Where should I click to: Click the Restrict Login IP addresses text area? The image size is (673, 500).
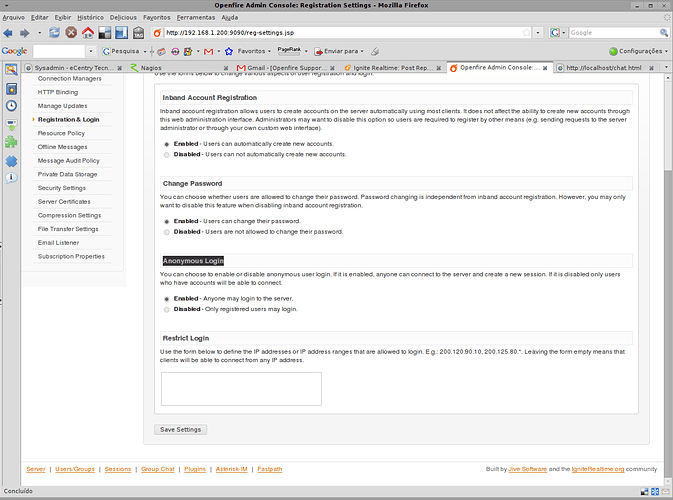(x=241, y=389)
